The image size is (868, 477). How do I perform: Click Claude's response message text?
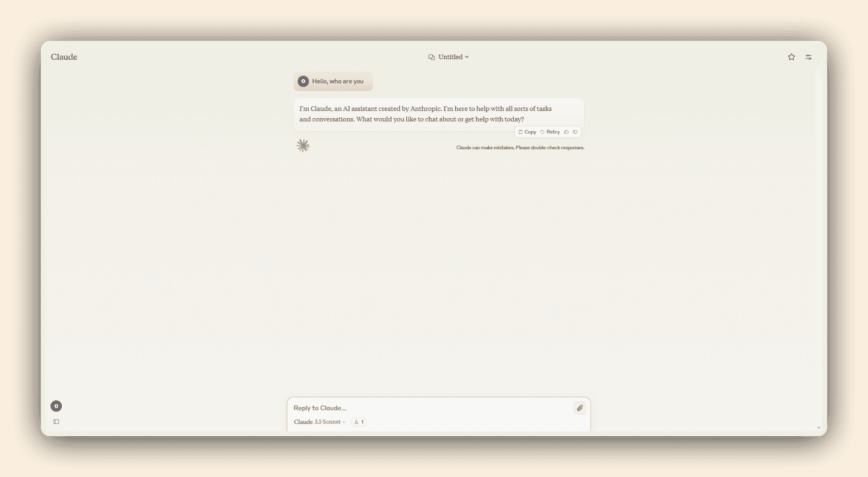pos(425,114)
